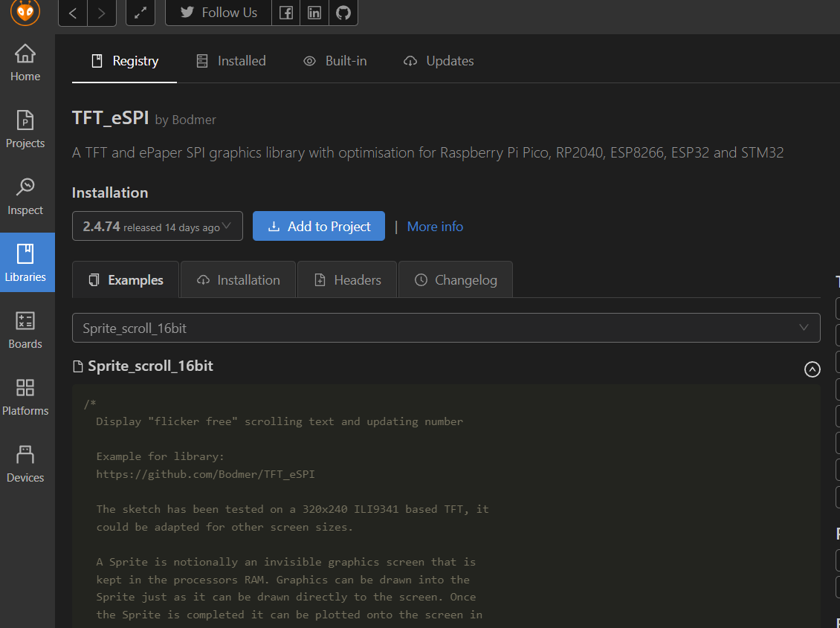Open Devices in the sidebar
840x628 pixels.
click(25, 464)
